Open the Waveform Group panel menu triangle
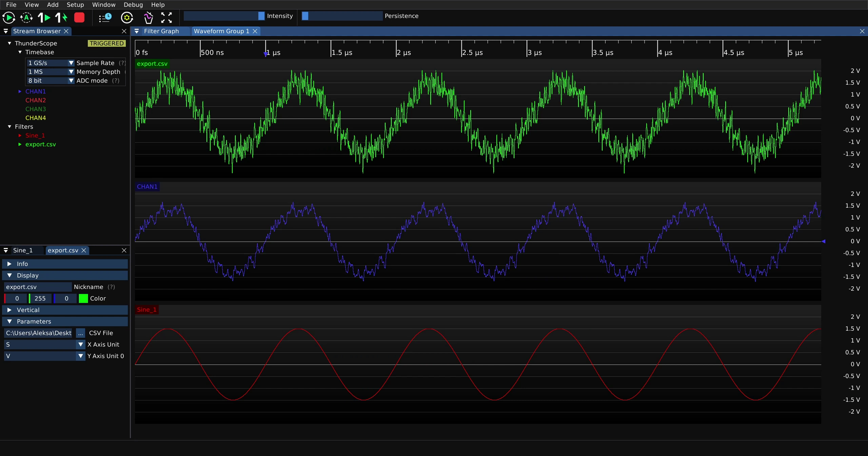 click(x=137, y=31)
